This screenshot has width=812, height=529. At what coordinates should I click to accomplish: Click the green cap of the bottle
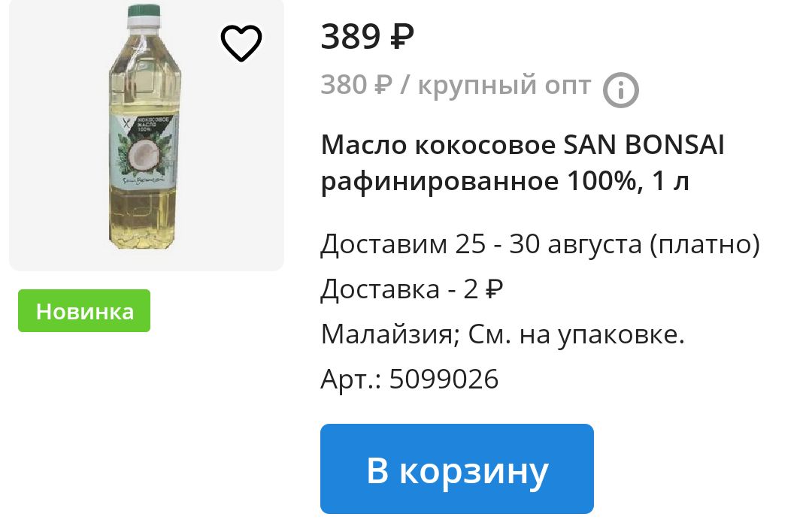144,11
